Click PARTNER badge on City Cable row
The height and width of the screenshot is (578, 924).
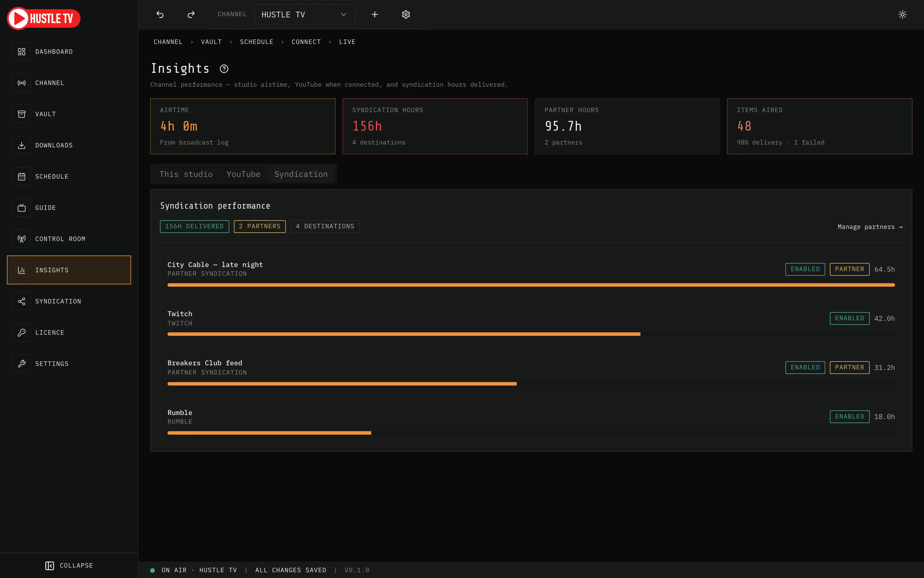coord(850,269)
